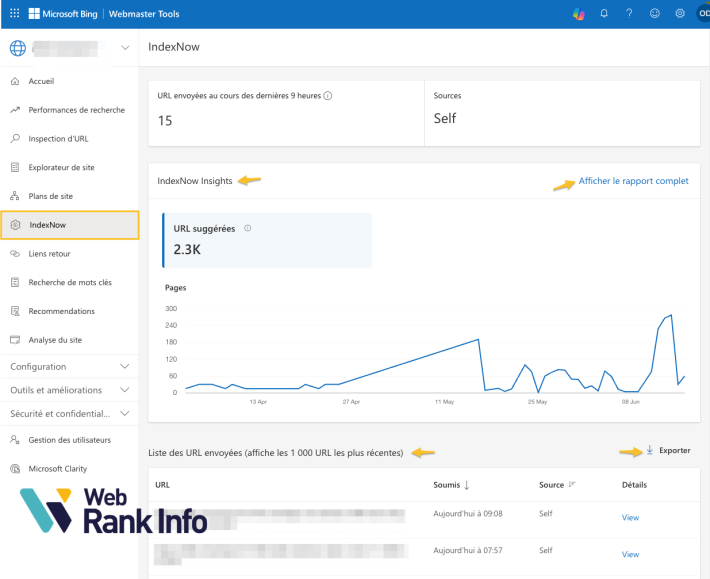Expand the site selector dropdown
This screenshot has width=710, height=579.
click(125, 48)
